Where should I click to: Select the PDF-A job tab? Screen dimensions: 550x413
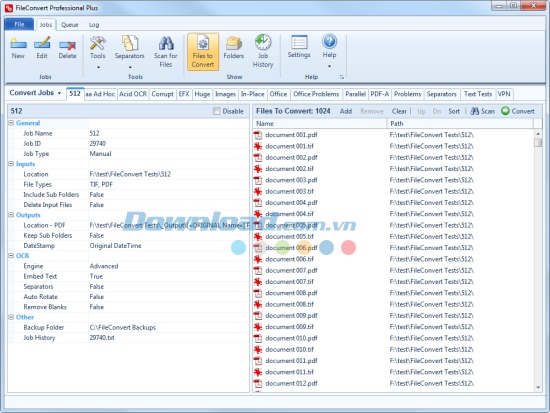(380, 94)
